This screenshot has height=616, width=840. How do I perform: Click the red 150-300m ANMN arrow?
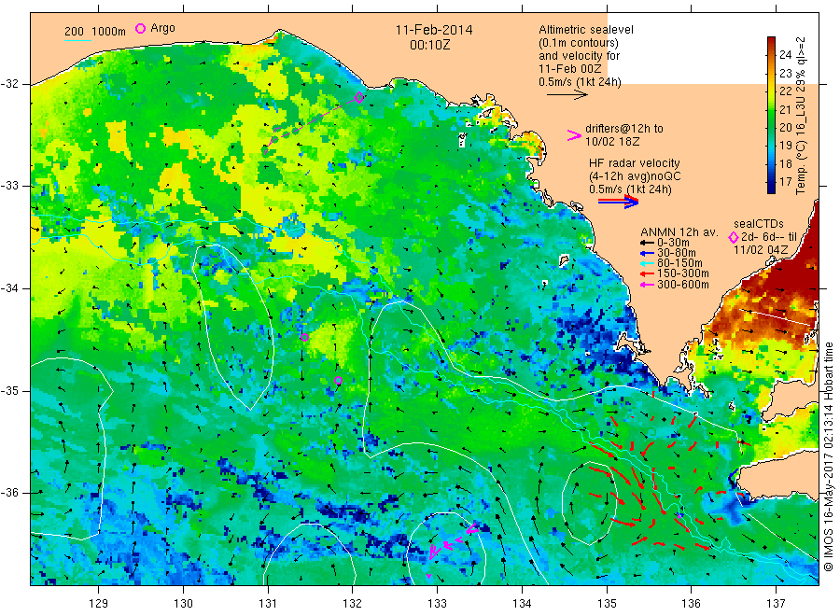click(647, 273)
